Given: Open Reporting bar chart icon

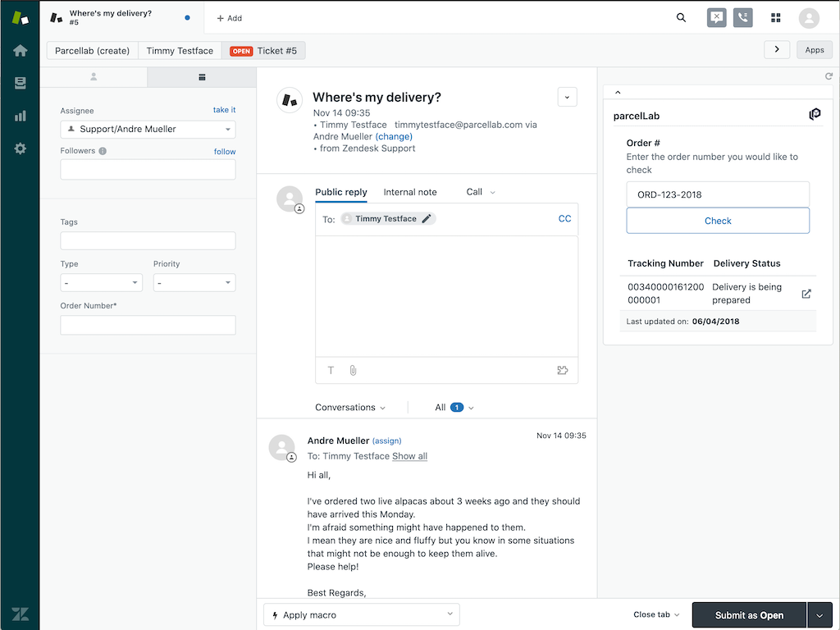Looking at the screenshot, I should pyautogui.click(x=20, y=116).
